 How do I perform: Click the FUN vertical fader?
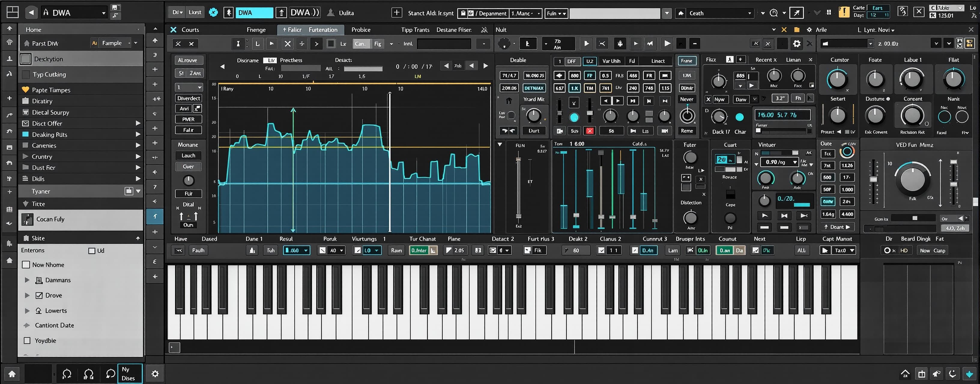519,187
